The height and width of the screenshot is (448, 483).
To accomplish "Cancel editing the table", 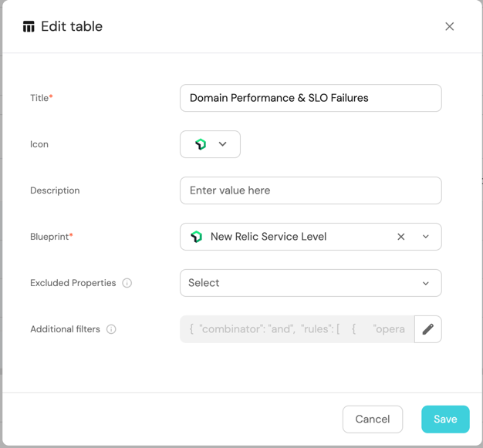I will tap(372, 419).
